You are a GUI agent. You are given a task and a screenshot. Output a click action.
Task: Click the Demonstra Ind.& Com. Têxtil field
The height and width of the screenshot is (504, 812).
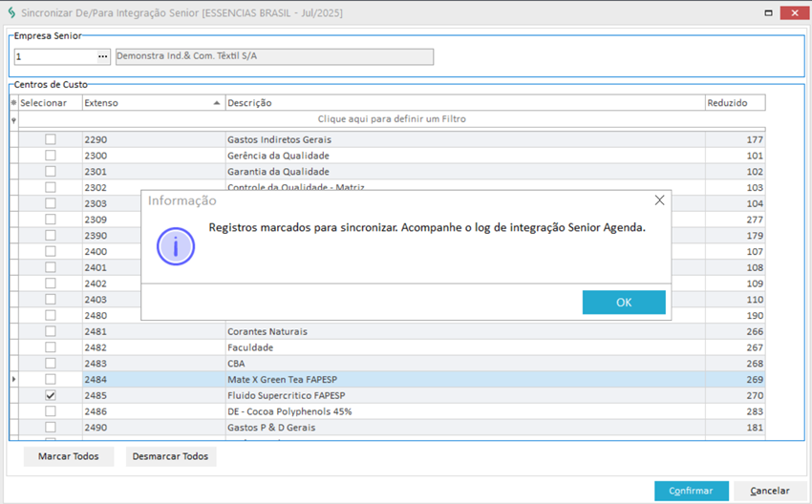274,56
